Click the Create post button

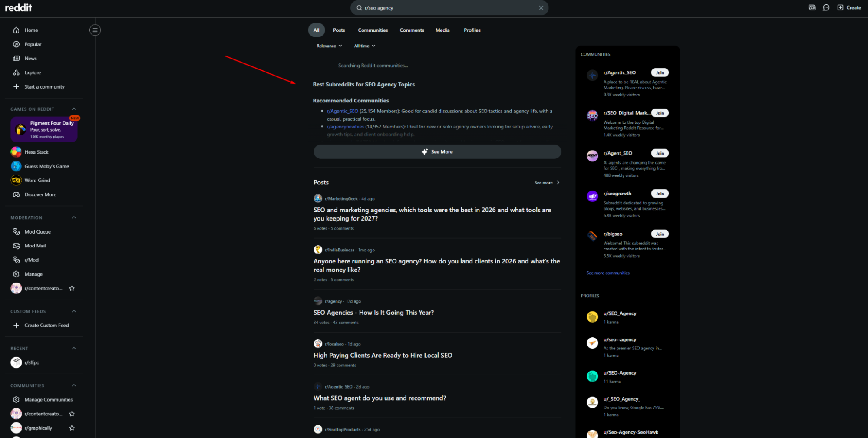(x=849, y=7)
